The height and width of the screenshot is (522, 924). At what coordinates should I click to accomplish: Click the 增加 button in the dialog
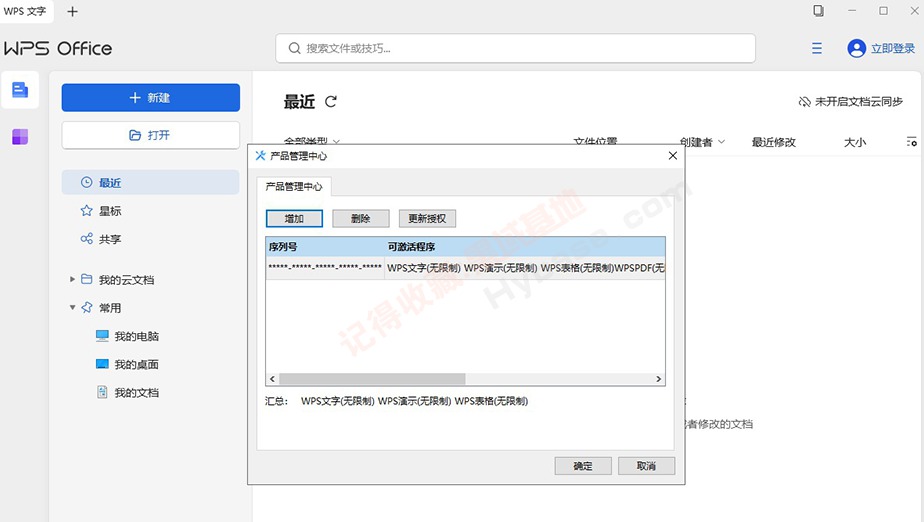[294, 219]
